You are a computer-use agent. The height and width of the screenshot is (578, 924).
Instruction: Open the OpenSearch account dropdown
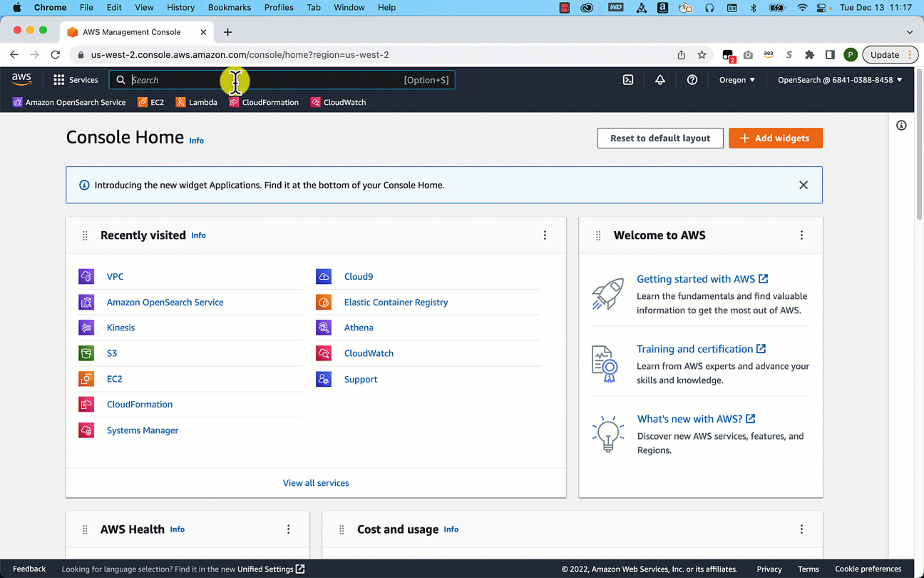point(840,80)
